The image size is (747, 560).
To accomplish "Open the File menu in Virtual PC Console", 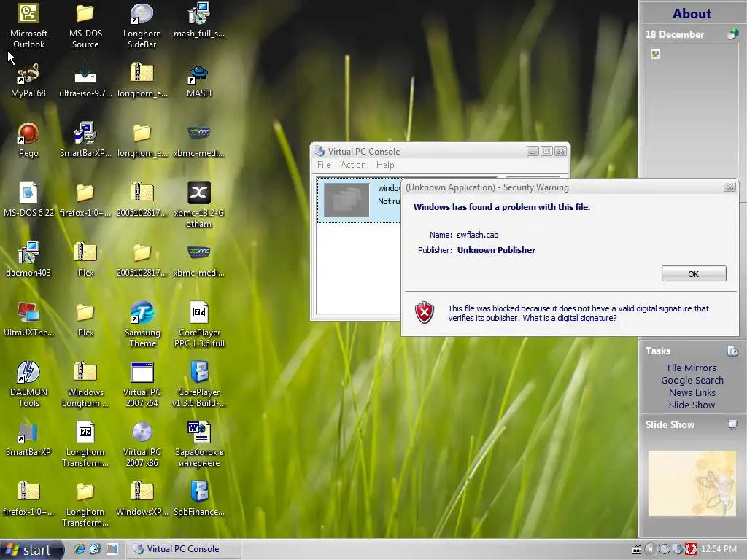I will click(323, 165).
